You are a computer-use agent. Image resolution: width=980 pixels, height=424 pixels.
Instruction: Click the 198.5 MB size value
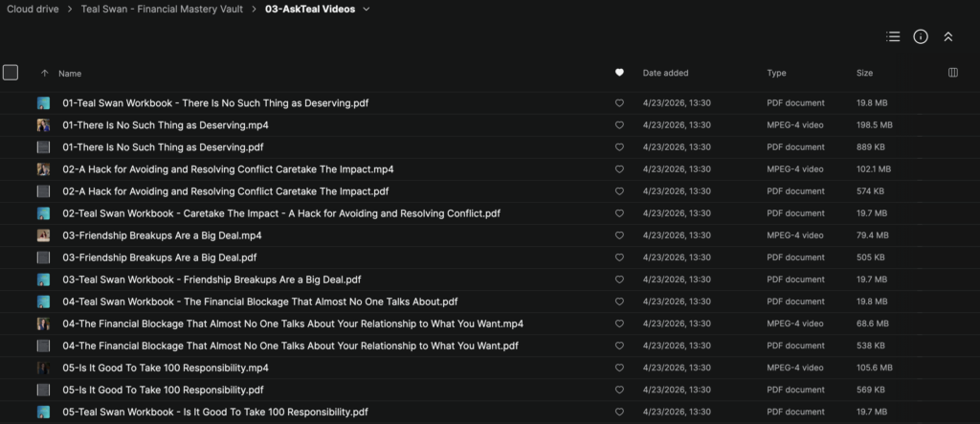point(875,125)
